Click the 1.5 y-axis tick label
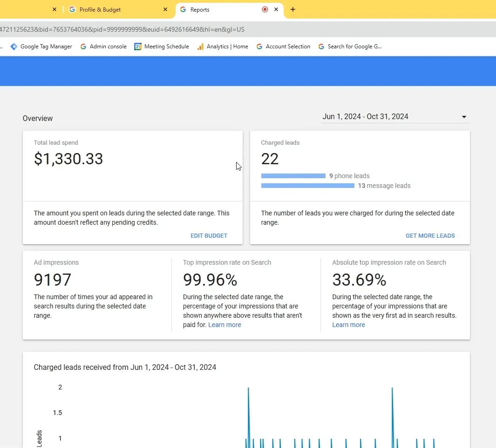The image size is (496, 448). pyautogui.click(x=57, y=413)
